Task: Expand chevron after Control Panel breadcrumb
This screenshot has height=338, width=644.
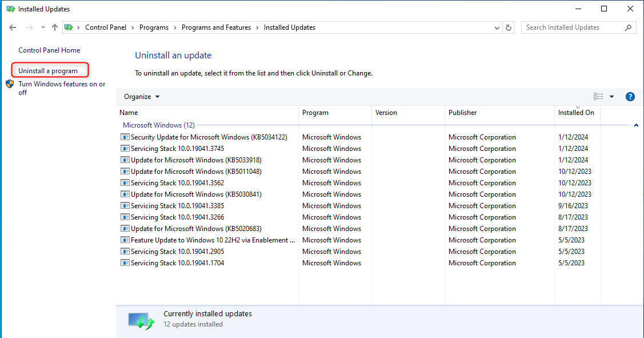Action: (133, 27)
